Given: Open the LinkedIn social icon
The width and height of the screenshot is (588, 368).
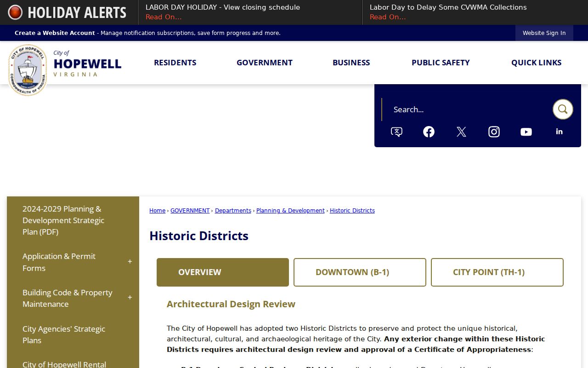Looking at the screenshot, I should [559, 132].
